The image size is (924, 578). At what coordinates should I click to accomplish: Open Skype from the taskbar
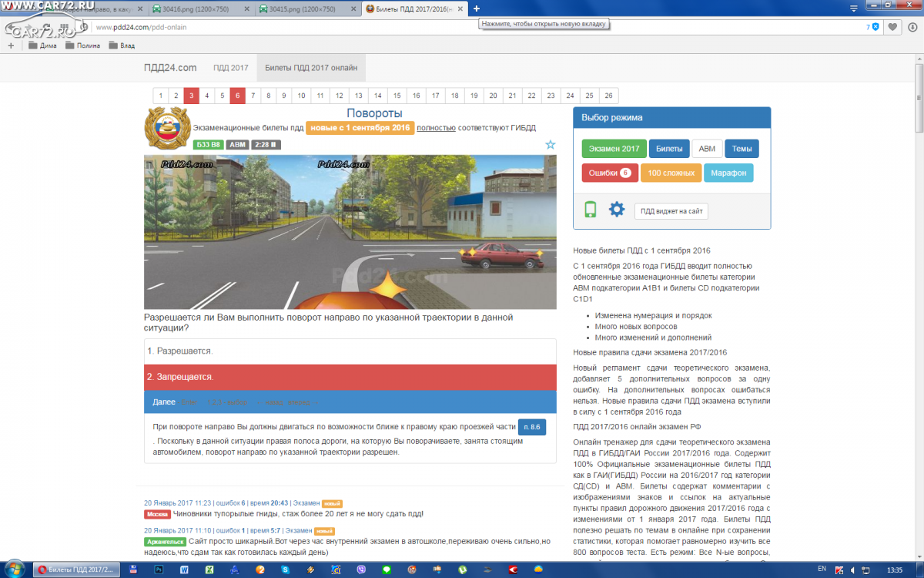[x=285, y=570]
